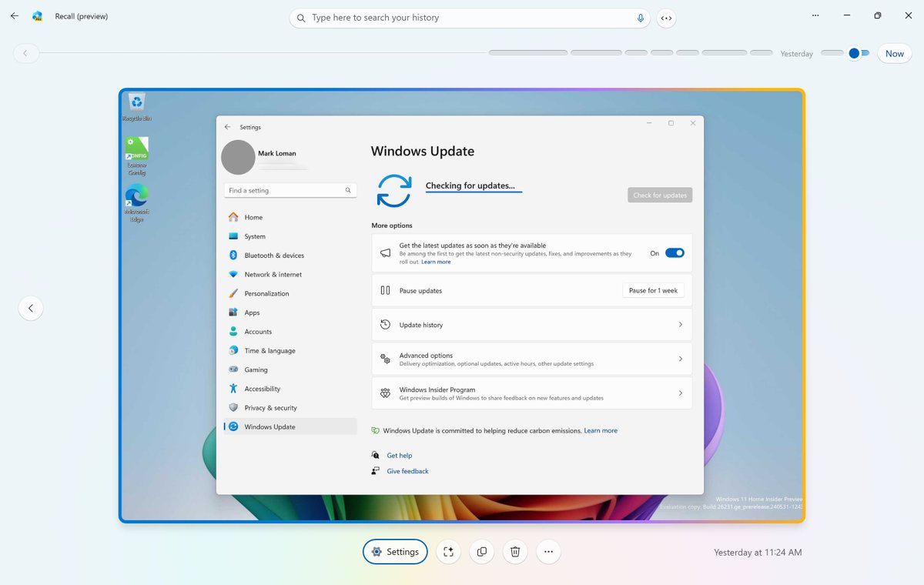Click the blue timeline position handle

(854, 53)
